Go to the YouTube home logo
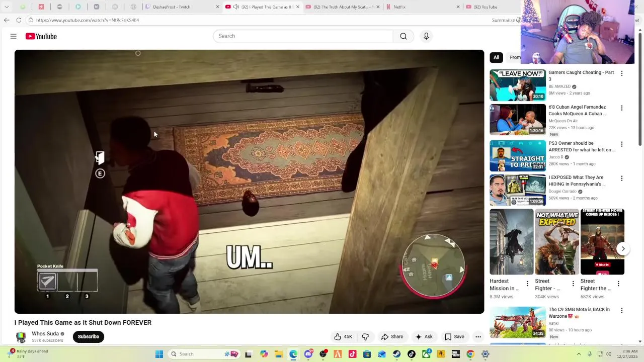The width and height of the screenshot is (644, 362). 41,36
